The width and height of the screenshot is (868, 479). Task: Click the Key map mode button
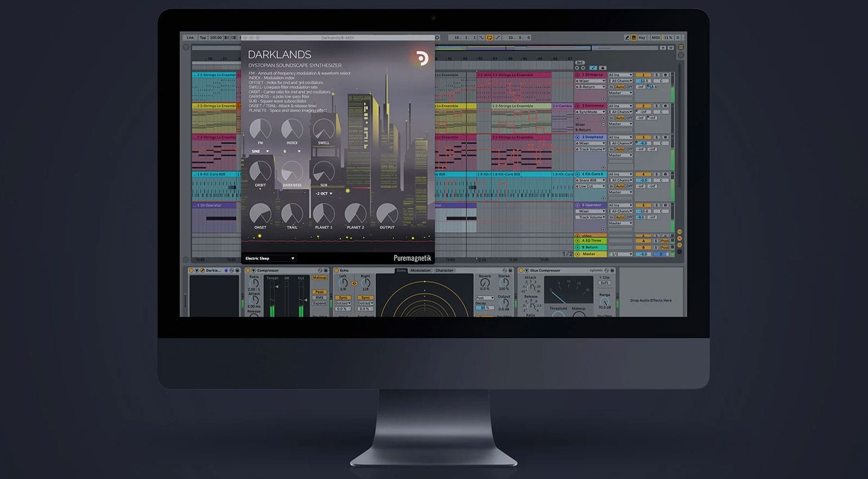tap(641, 38)
